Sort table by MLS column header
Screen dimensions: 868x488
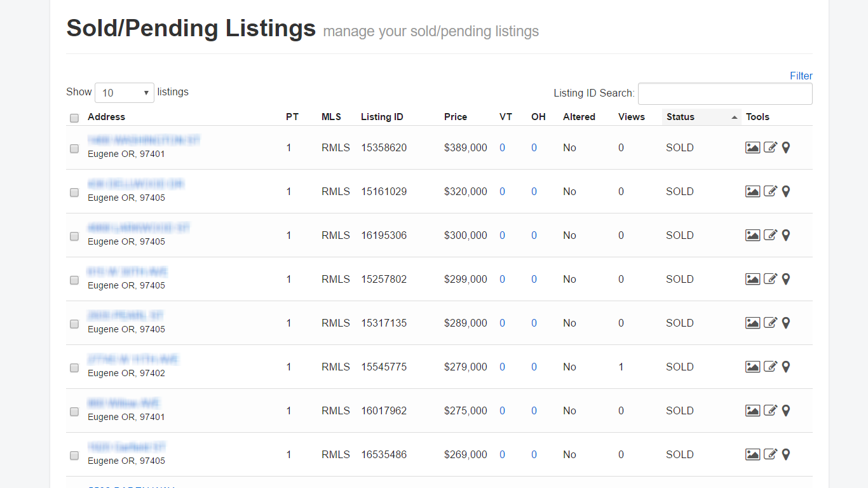tap(331, 117)
